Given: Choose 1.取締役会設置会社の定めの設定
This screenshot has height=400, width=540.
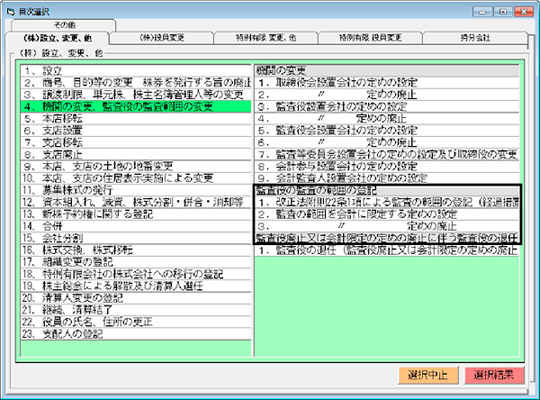Looking at the screenshot, I should 387,83.
